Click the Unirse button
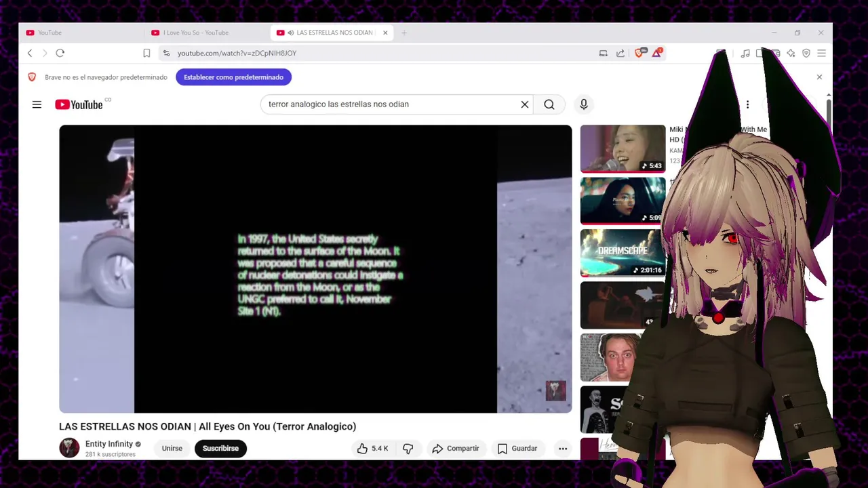 click(x=172, y=449)
